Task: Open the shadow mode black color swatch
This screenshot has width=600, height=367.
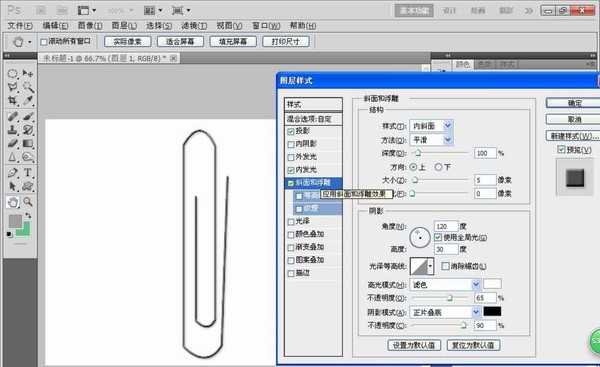Action: [x=492, y=312]
